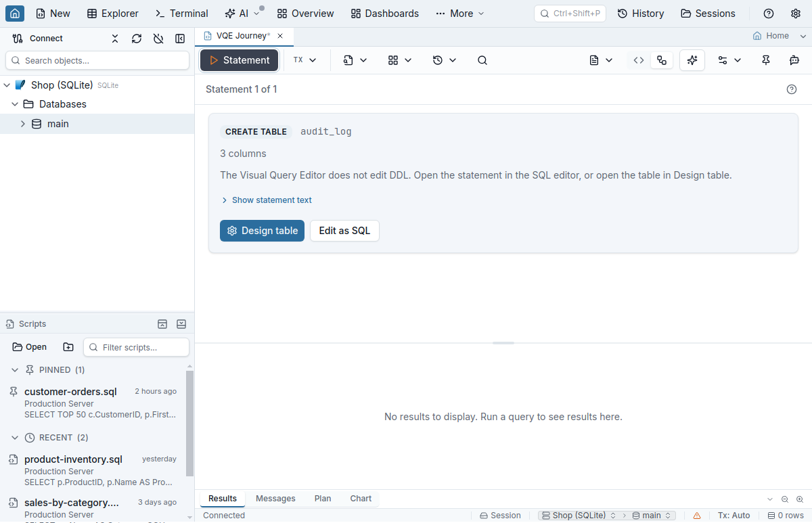
Task: Click the Search objects field
Action: pyautogui.click(x=97, y=60)
